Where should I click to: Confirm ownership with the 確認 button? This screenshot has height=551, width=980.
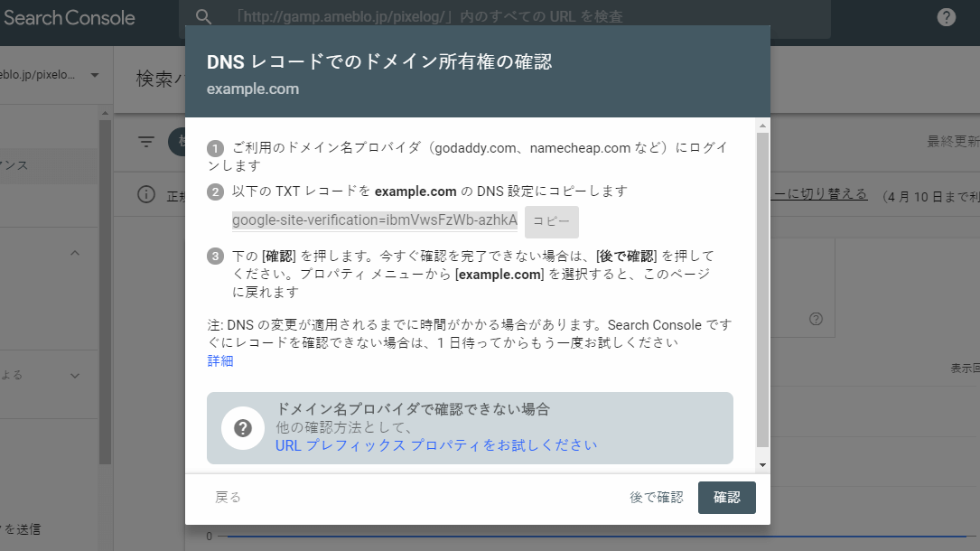pos(726,497)
